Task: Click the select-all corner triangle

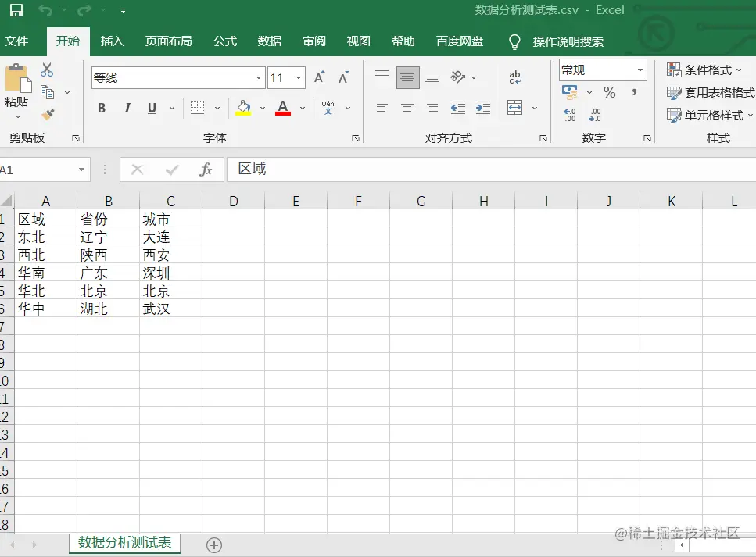Action: click(x=7, y=201)
